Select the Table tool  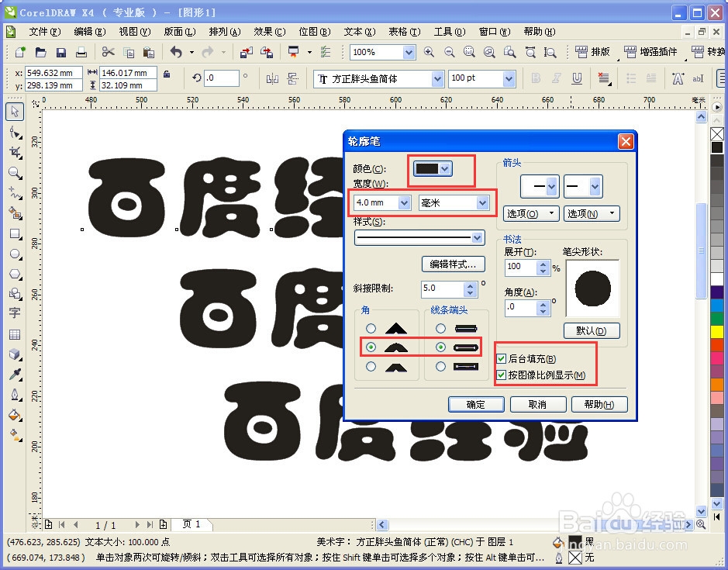pos(15,334)
